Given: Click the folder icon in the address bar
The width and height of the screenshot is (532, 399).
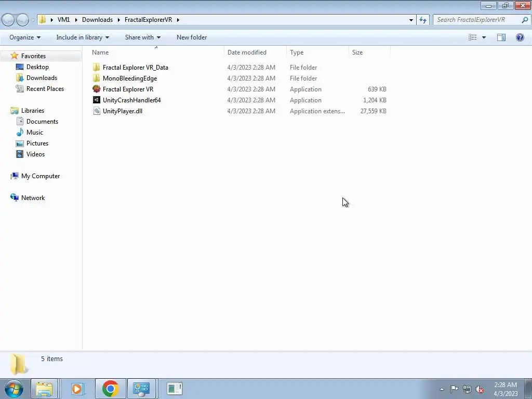Looking at the screenshot, I should [x=43, y=20].
